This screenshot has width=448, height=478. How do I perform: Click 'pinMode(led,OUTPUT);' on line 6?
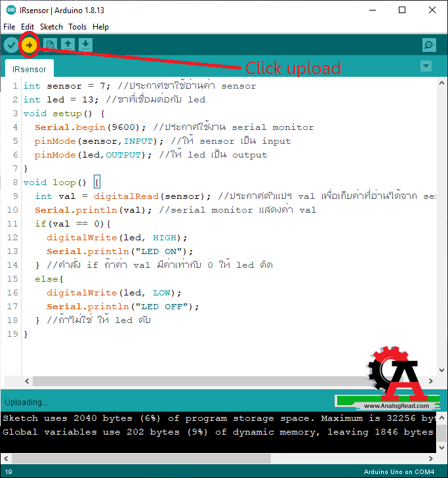93,155
